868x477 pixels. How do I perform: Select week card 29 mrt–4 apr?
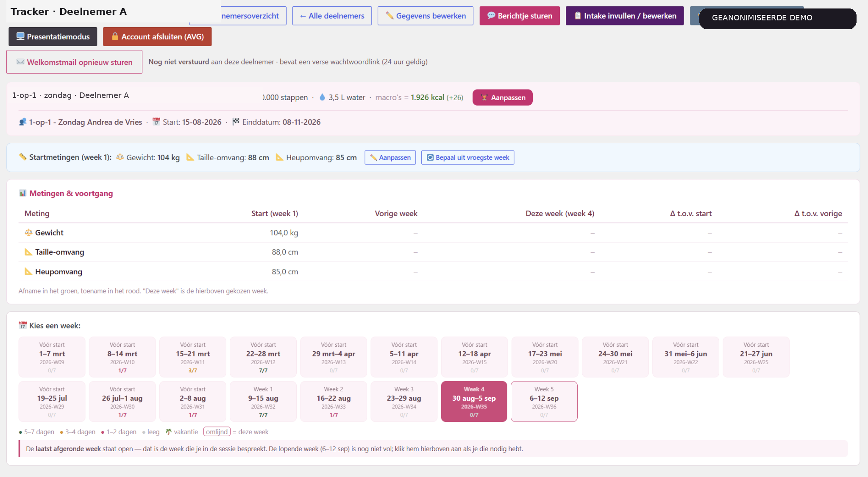pyautogui.click(x=334, y=357)
